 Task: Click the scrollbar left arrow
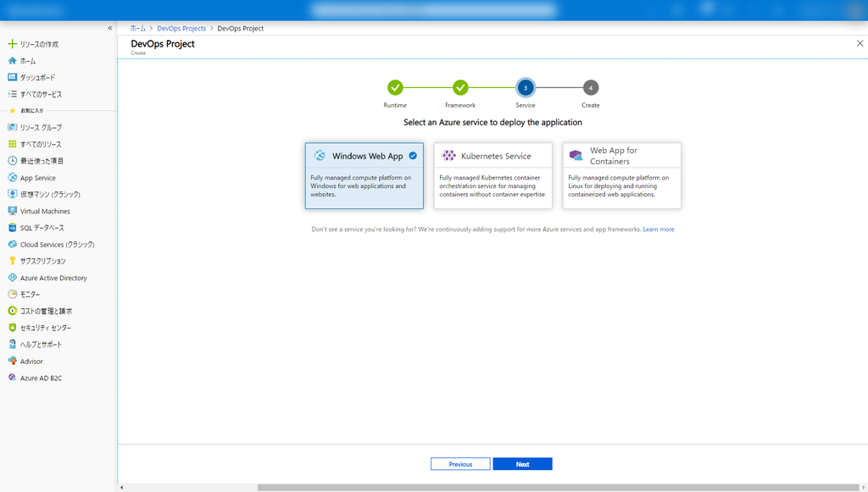click(122, 488)
